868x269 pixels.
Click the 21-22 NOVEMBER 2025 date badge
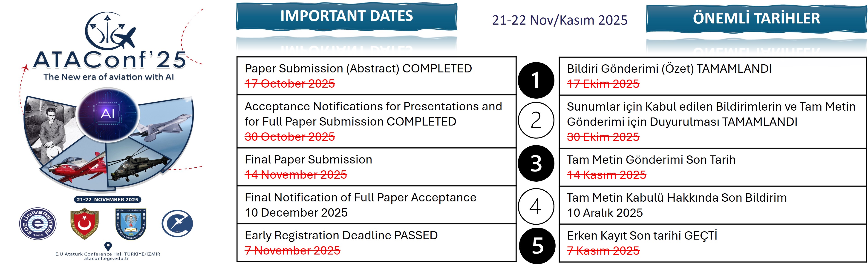point(107,200)
